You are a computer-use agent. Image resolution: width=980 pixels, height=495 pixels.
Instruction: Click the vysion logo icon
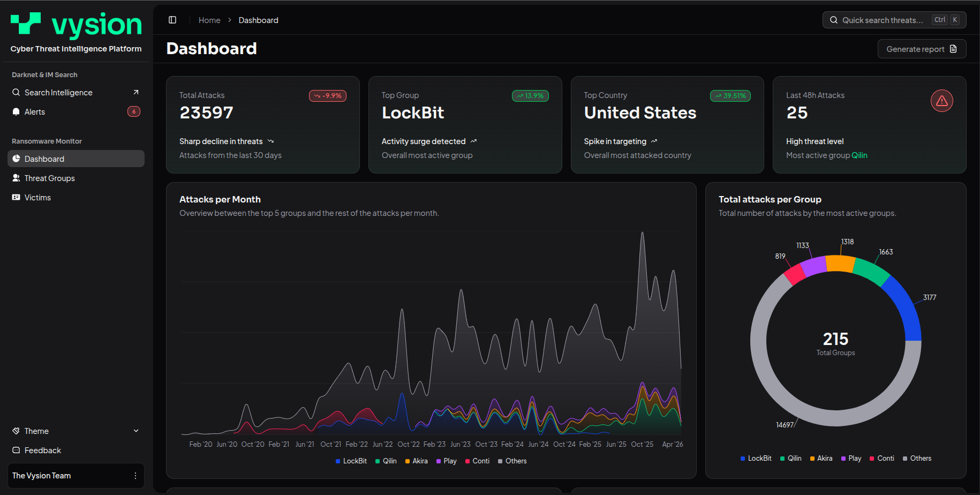26,24
